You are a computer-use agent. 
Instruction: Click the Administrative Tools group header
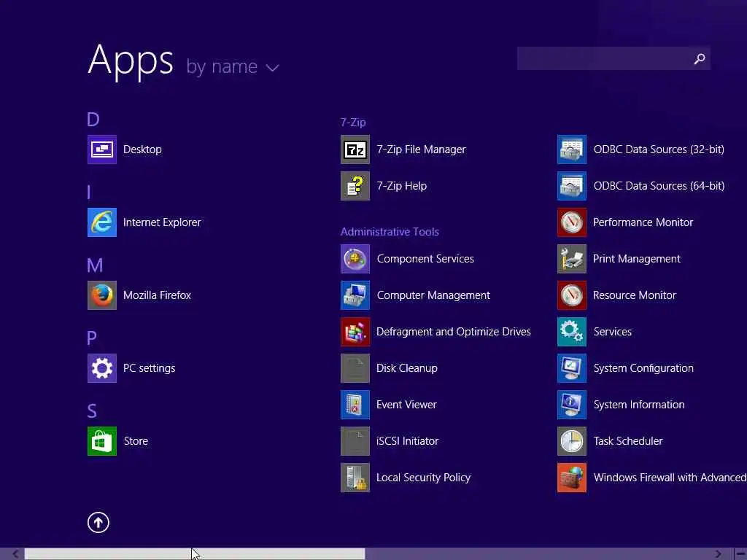tap(390, 232)
